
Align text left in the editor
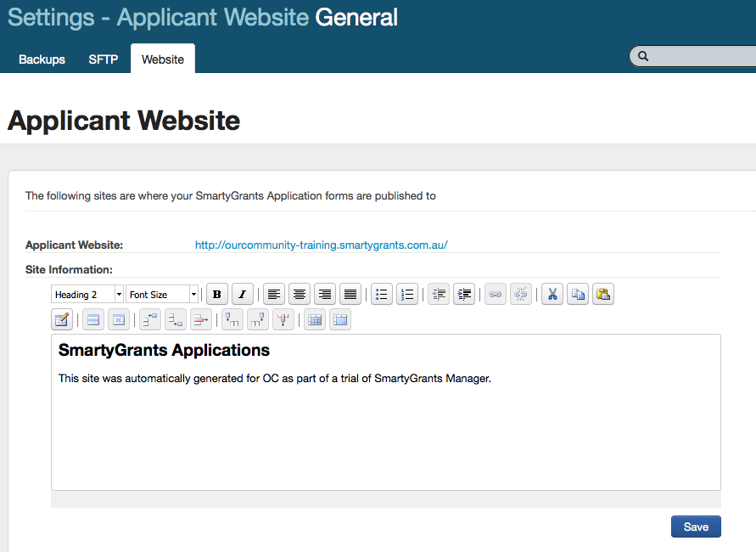[273, 295]
